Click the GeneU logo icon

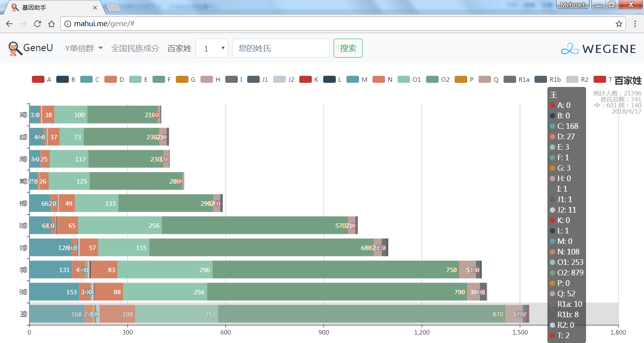tap(14, 49)
